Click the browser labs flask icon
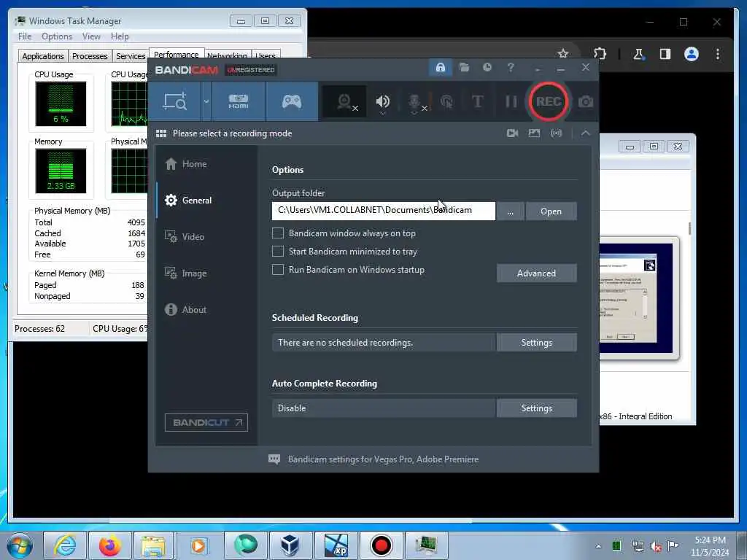The image size is (747, 560). coord(638,54)
